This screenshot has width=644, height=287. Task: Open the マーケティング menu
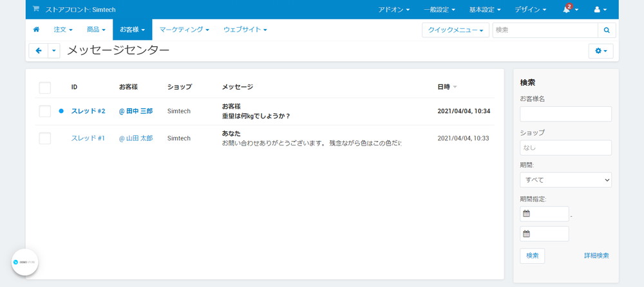pos(184,30)
